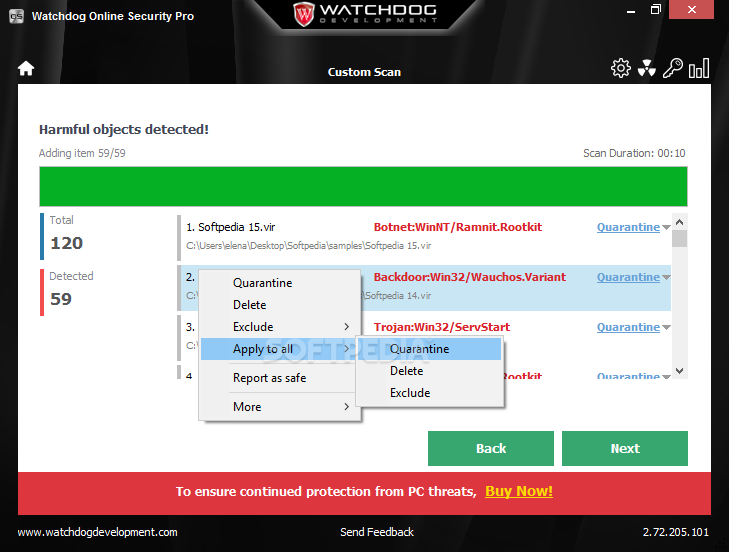Click Quarantine link for Softpedia 15.vir
Viewport: 729px width, 552px height.
tap(628, 227)
